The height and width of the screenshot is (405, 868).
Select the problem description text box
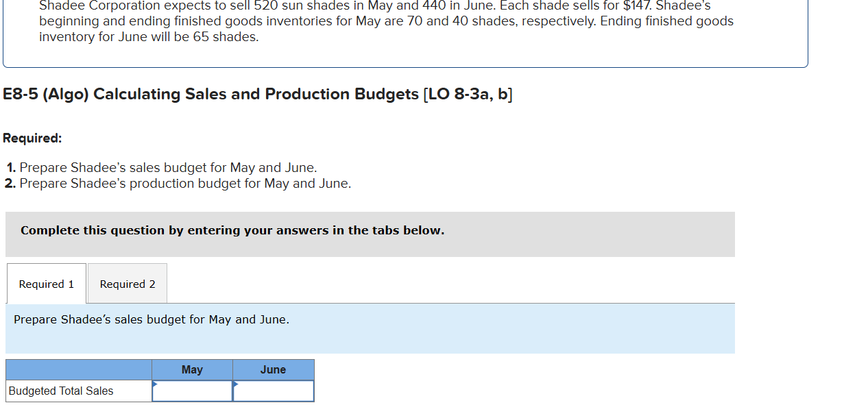[386, 21]
